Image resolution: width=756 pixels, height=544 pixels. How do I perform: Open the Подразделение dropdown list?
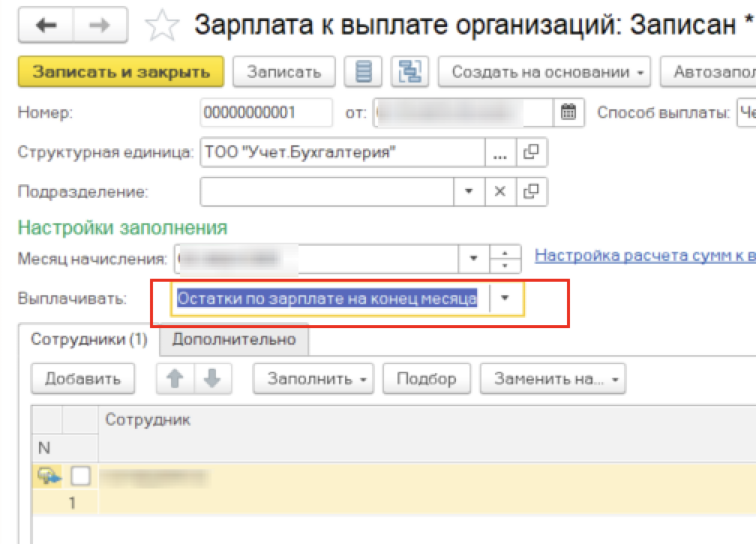[468, 191]
